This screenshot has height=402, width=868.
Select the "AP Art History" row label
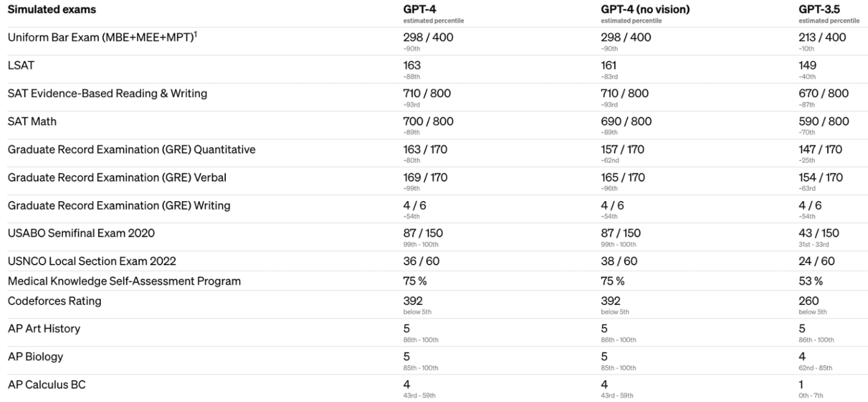(x=44, y=329)
